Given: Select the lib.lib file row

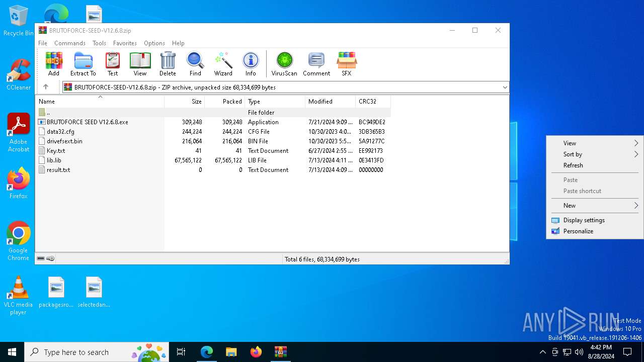Looking at the screenshot, I should [x=213, y=160].
